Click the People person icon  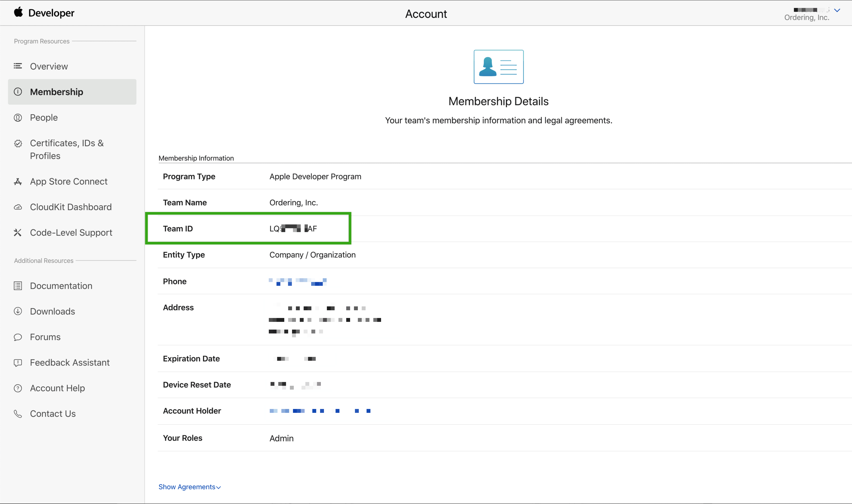[x=18, y=117]
